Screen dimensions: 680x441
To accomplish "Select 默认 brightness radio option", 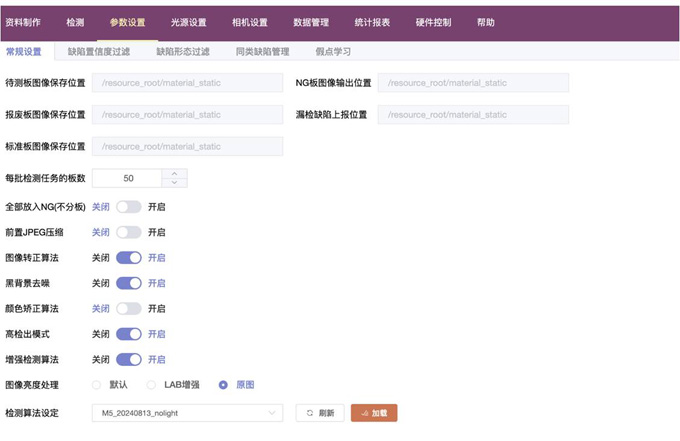I will coord(97,385).
